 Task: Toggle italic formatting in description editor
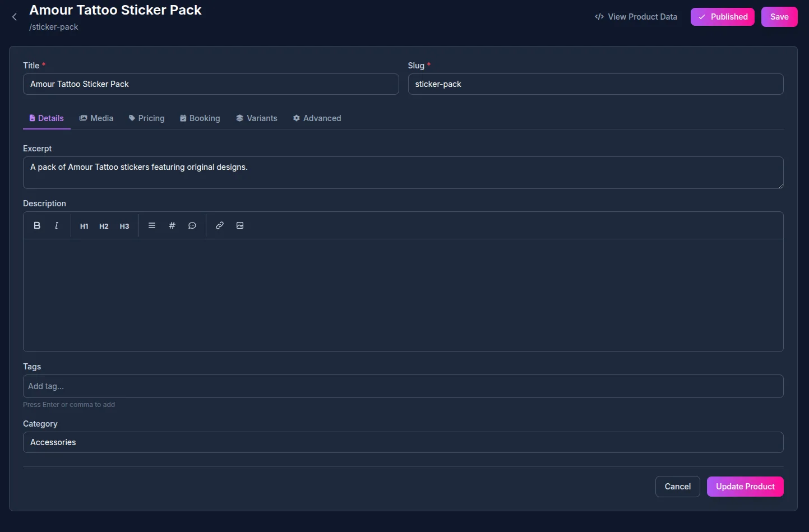[x=57, y=225]
